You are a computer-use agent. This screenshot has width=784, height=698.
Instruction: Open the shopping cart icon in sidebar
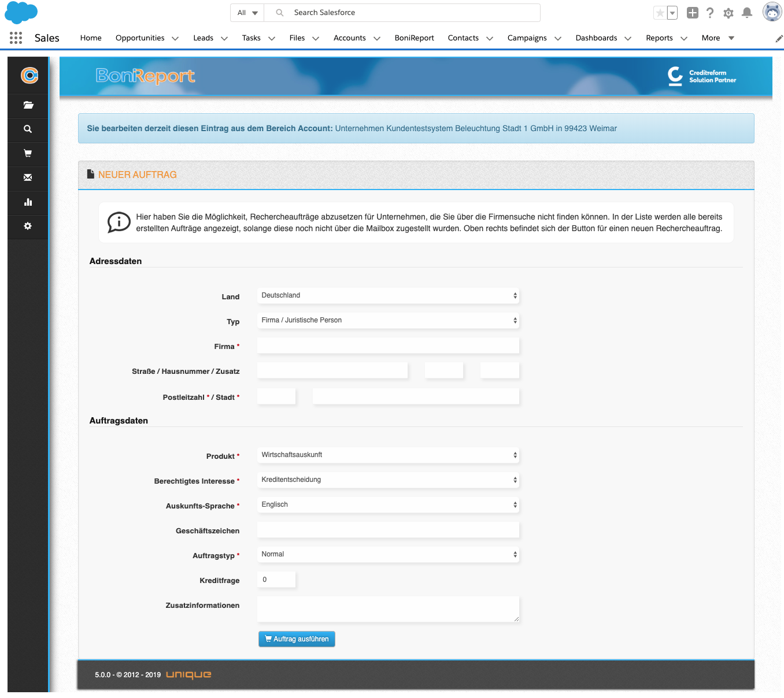(x=28, y=154)
